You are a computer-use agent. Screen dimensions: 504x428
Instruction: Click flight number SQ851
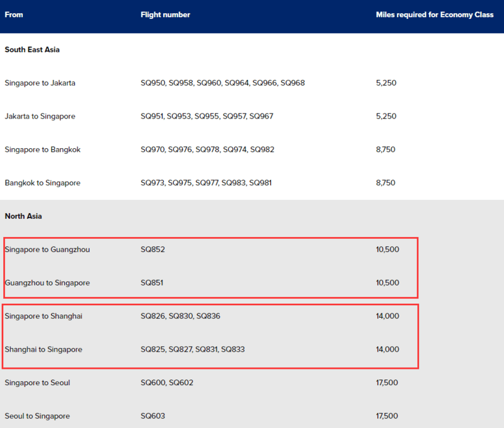(x=152, y=282)
